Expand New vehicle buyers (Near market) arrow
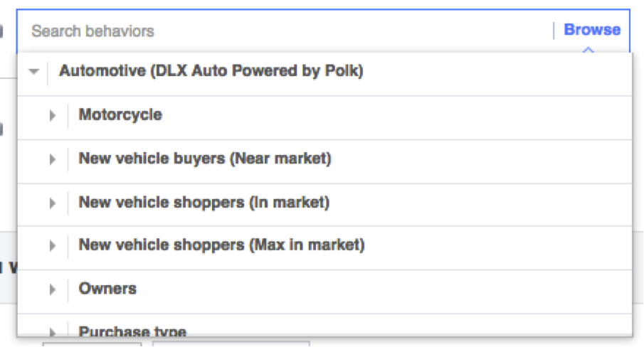Image resolution: width=644 pixels, height=347 pixels. coord(52,159)
